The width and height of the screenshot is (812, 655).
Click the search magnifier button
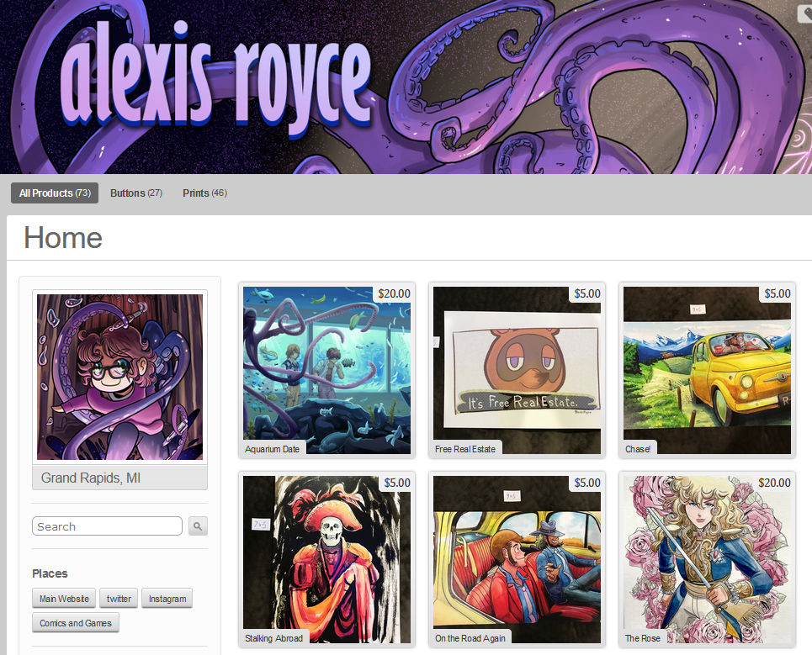click(x=198, y=526)
